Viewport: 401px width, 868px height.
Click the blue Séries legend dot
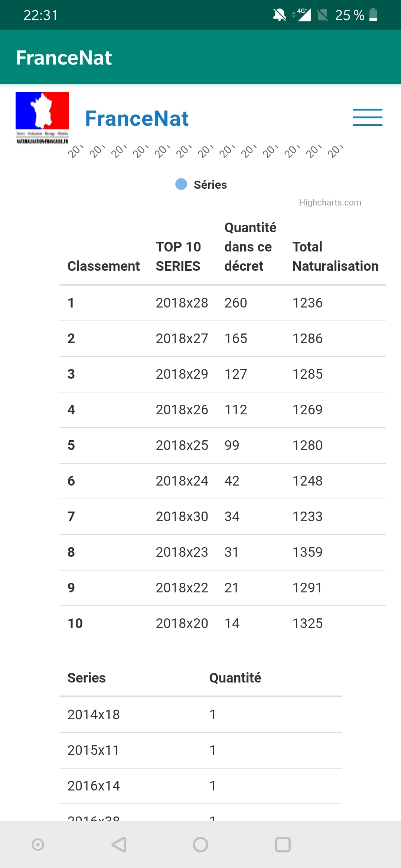click(181, 184)
